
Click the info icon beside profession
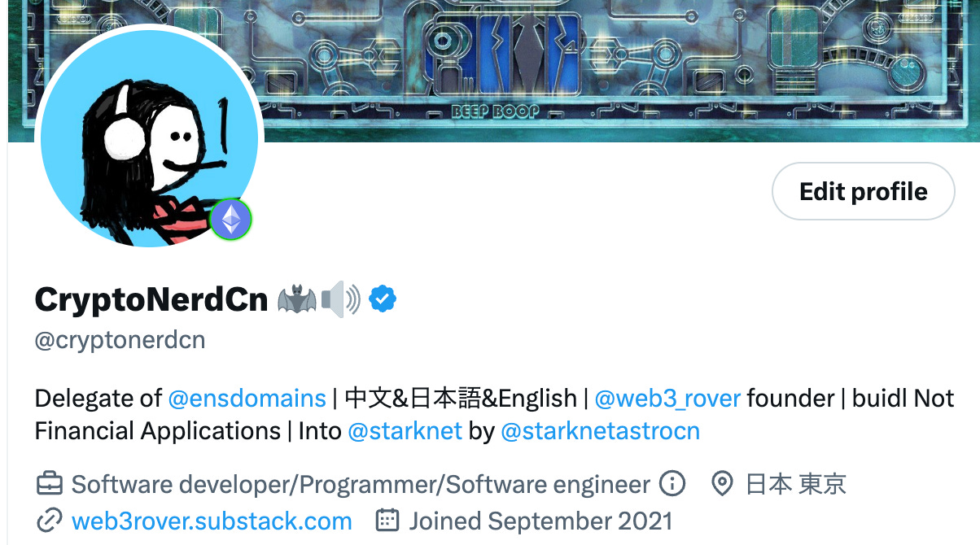pos(672,484)
